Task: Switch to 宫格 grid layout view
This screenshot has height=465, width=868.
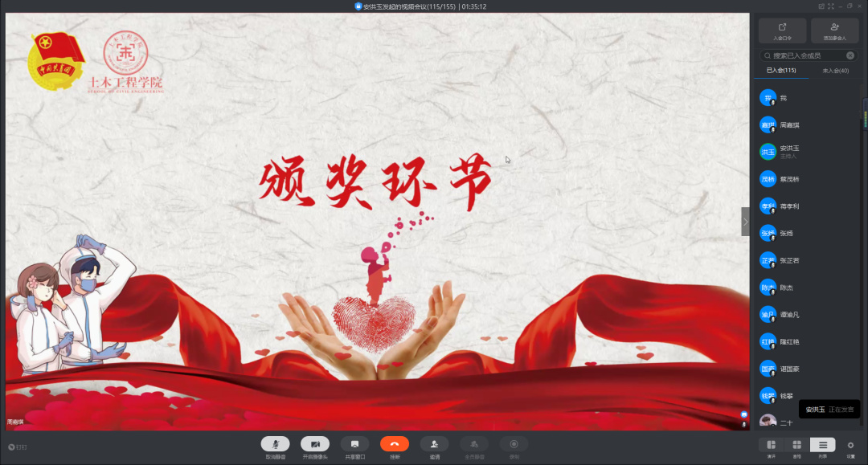Action: pyautogui.click(x=796, y=445)
